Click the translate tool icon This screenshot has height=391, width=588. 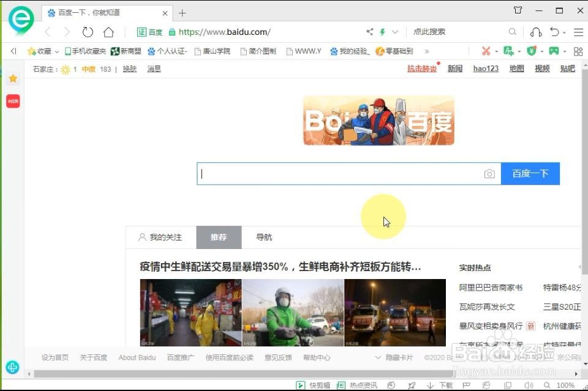click(x=508, y=51)
